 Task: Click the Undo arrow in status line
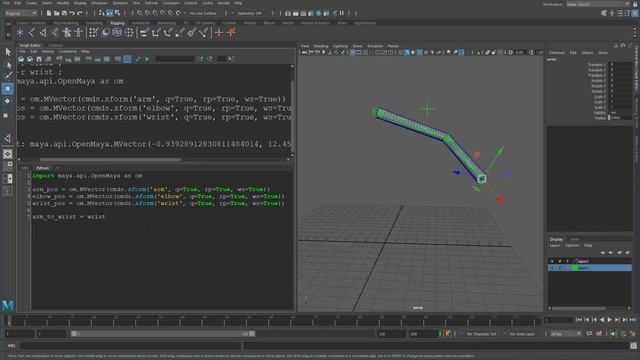pos(72,13)
